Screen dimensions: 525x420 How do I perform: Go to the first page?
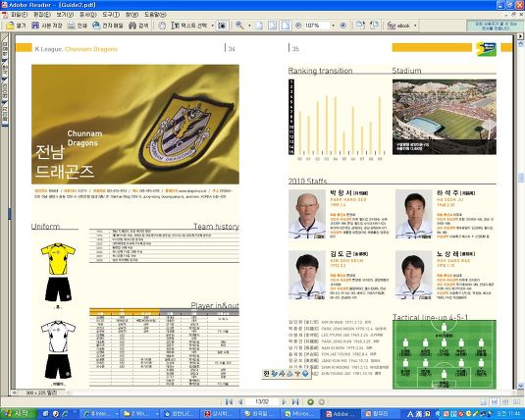pyautogui.click(x=229, y=401)
